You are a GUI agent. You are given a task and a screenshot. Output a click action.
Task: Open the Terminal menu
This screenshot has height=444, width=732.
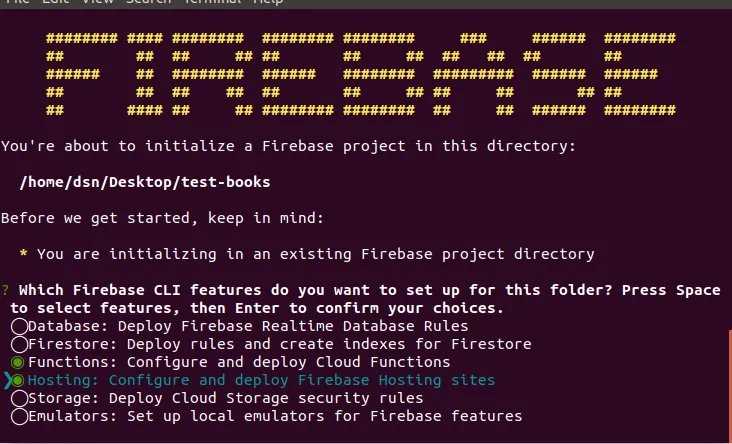pyautogui.click(x=212, y=1)
